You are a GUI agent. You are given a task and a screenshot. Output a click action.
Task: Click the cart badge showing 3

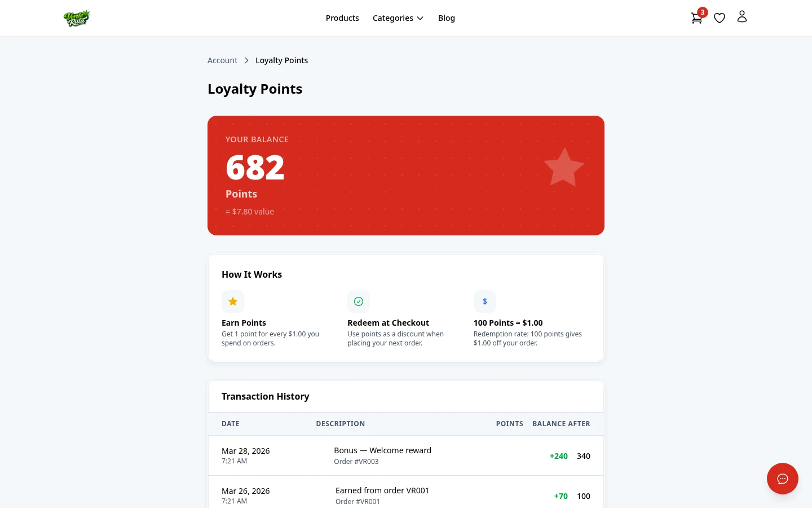click(702, 12)
